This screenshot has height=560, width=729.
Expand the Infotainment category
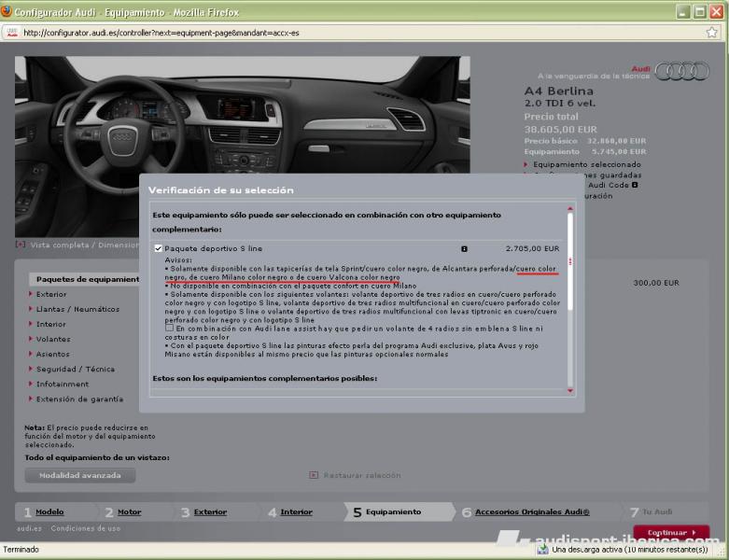tap(63, 384)
